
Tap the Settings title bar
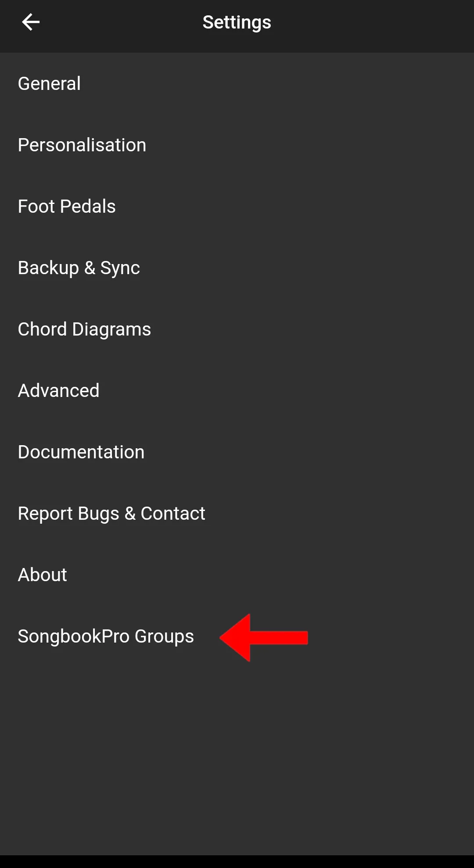237,22
